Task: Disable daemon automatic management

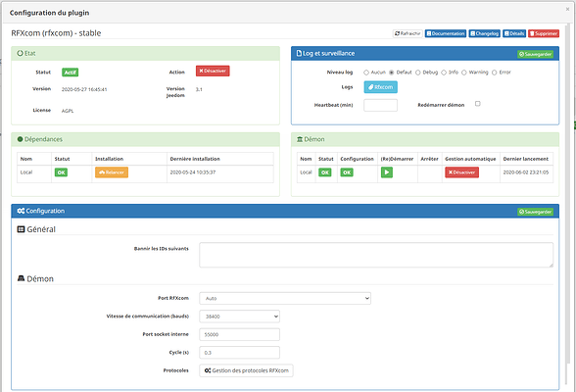Action: point(461,172)
